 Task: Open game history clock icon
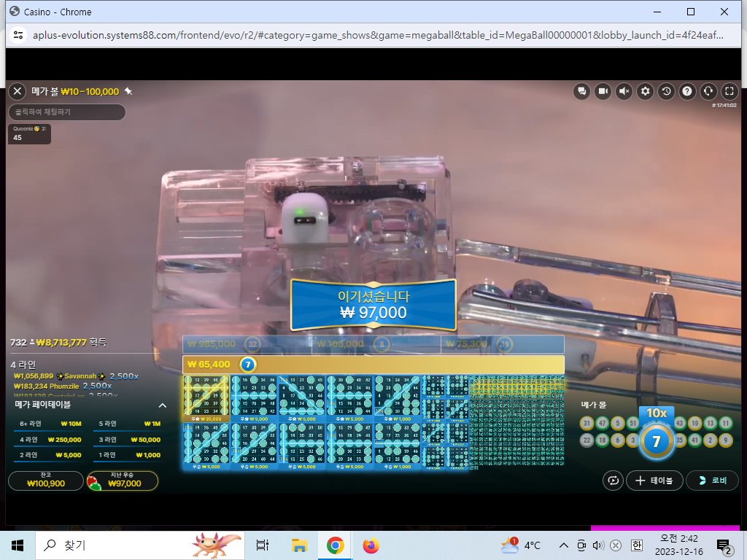point(666,91)
